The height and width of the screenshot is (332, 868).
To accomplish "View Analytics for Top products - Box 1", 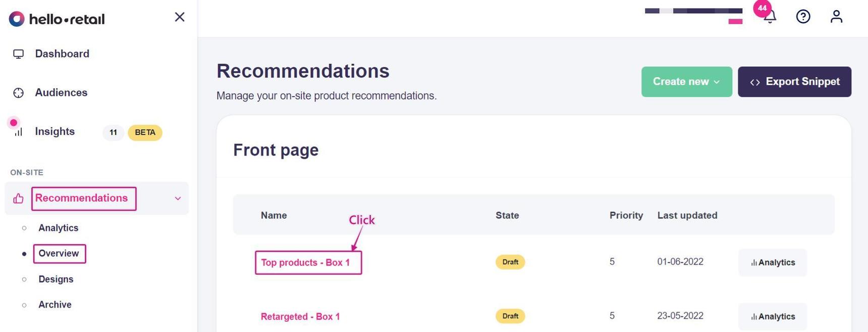I will [773, 263].
